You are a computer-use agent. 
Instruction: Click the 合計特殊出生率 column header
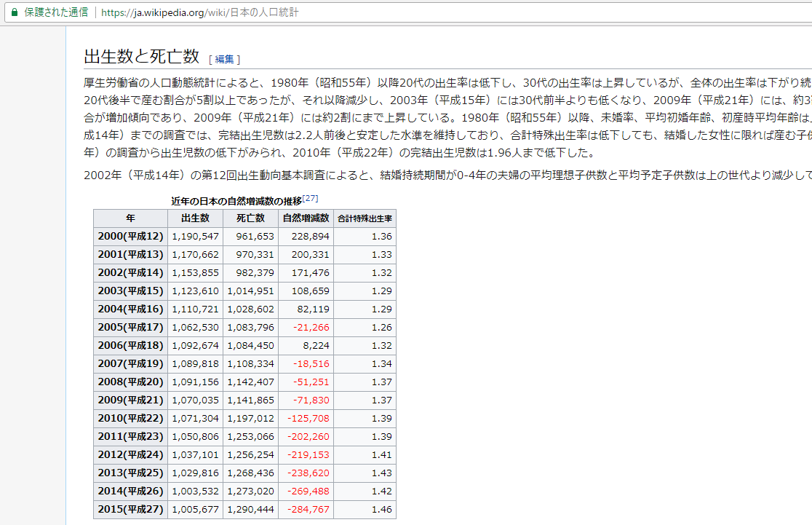coord(365,218)
